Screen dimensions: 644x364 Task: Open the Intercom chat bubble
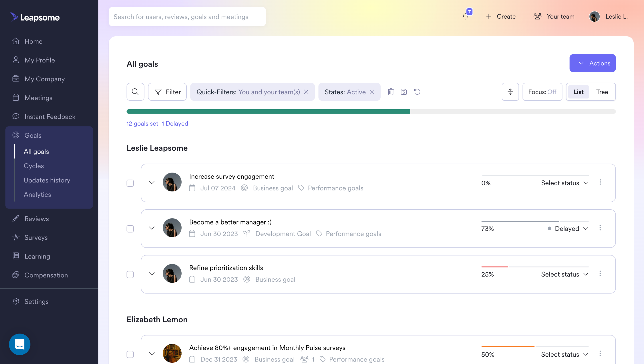click(20, 344)
